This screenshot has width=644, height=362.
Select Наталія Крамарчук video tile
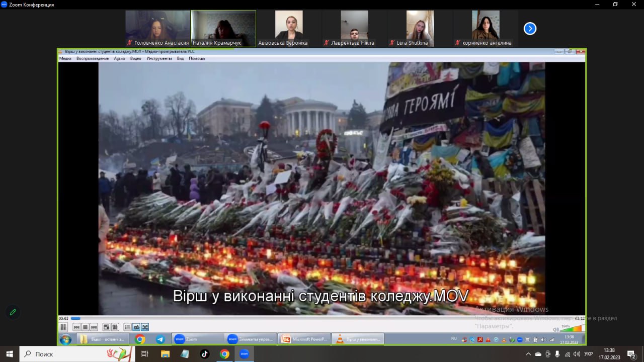click(x=223, y=29)
